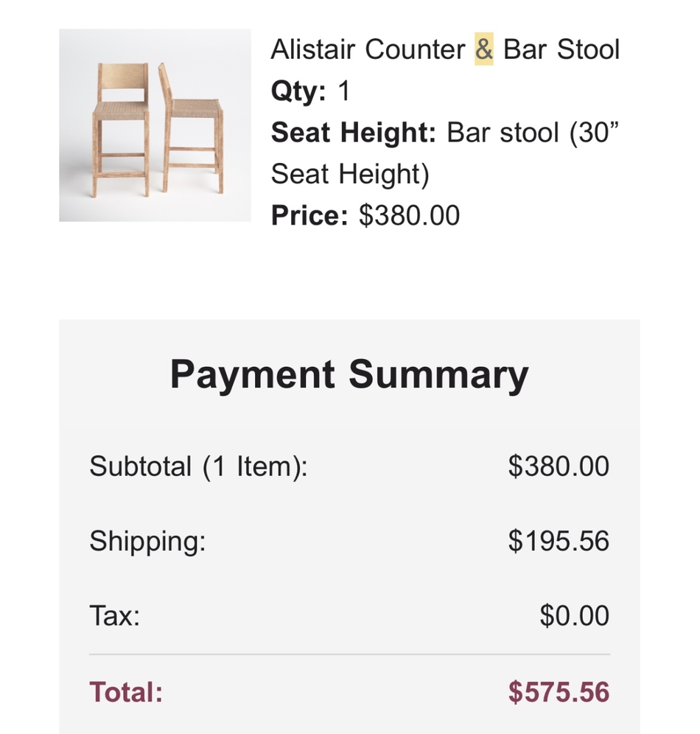
Task: Click the Price label text
Action: (309, 215)
